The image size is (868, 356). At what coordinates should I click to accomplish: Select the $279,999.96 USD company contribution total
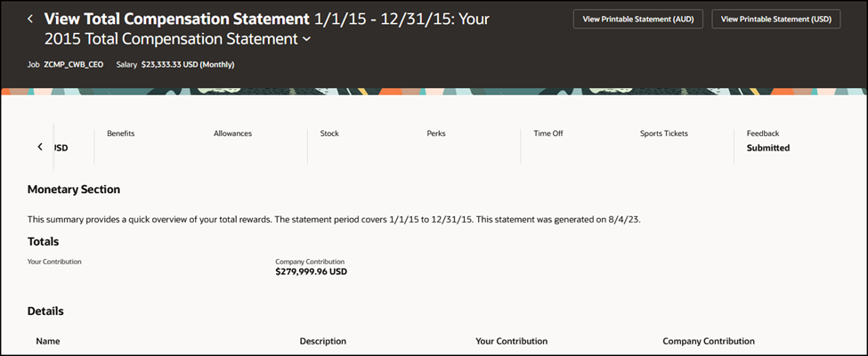pos(311,271)
